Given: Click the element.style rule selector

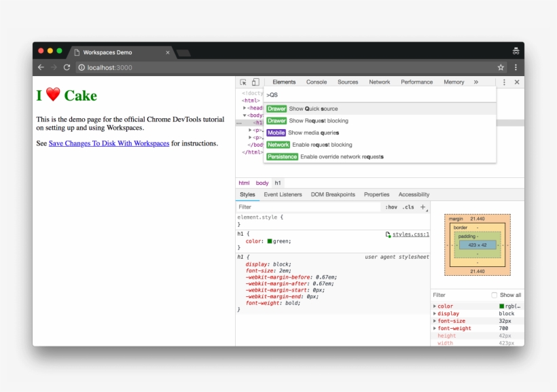Looking at the screenshot, I should coord(257,217).
